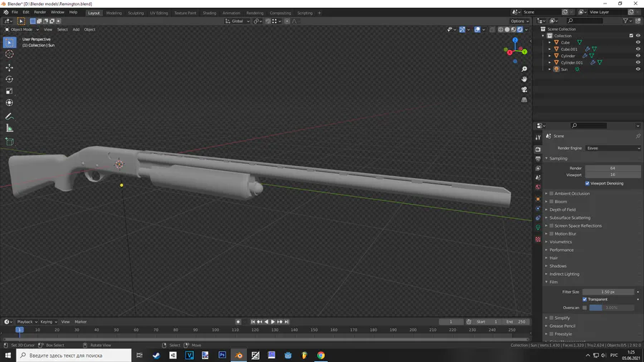This screenshot has width=644, height=362.
Task: Open the Object Mode dropdown
Action: click(21, 29)
